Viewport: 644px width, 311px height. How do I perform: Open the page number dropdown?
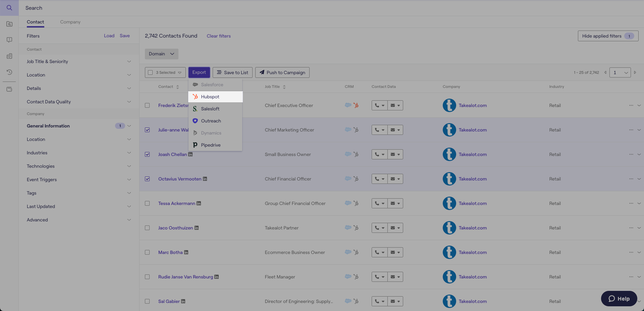coord(620,72)
